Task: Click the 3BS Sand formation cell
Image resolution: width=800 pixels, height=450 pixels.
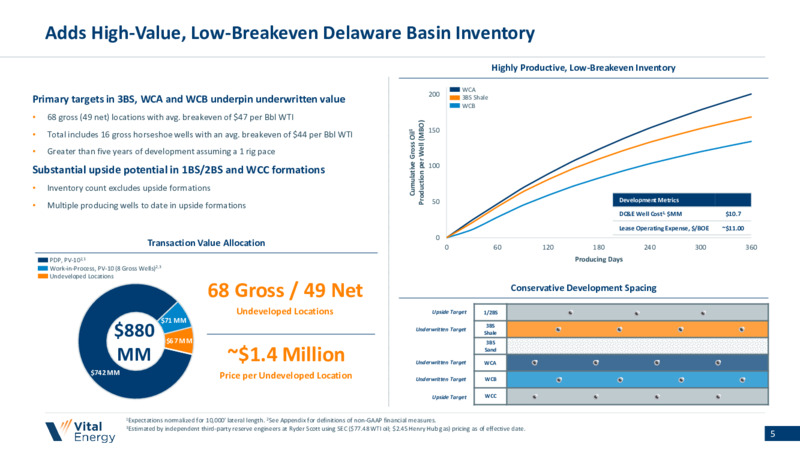Action: [x=490, y=346]
